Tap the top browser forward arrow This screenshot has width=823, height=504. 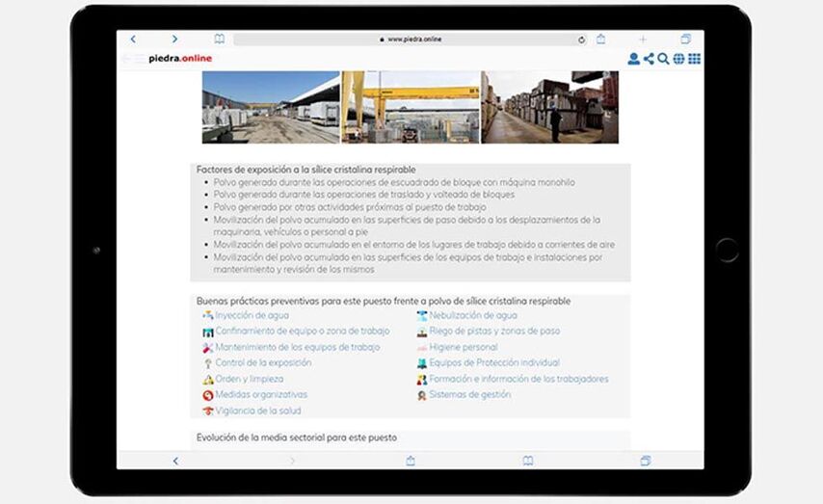pos(174,40)
